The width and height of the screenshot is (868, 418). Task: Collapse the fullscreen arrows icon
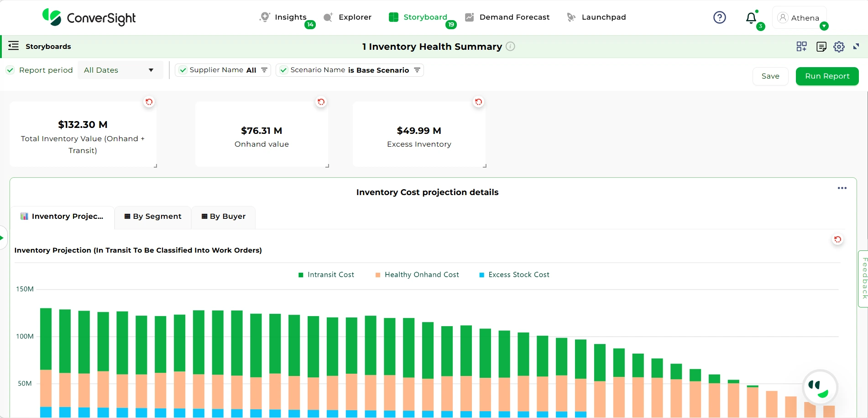[x=856, y=47]
